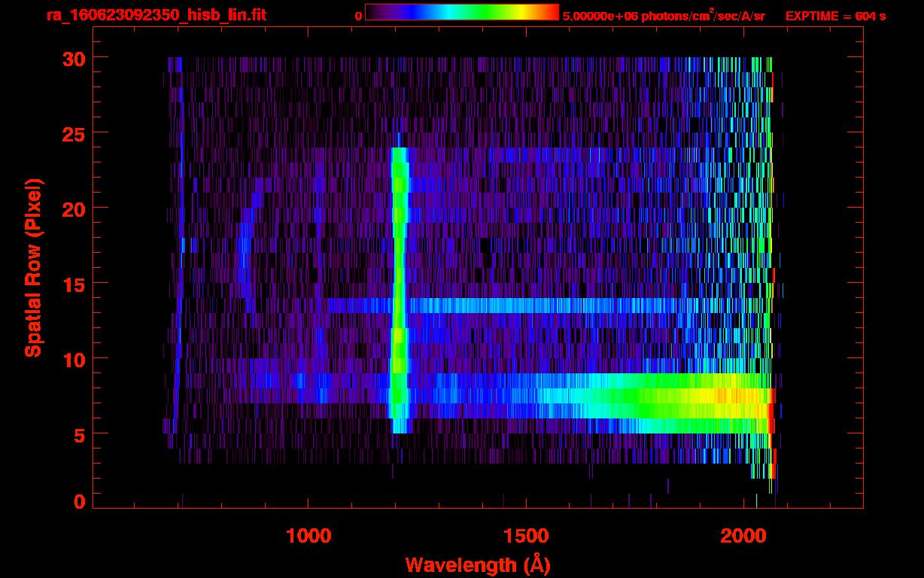This screenshot has width=924, height=578.
Task: Click the 5.00000e+06 photons colorbar maximum label
Action: [663, 16]
